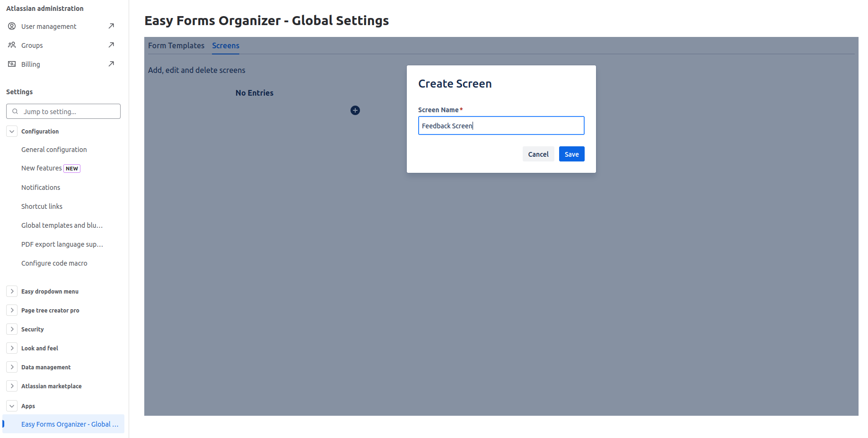This screenshot has width=868, height=438.
Task: Click the plus icon to add a screen
Action: click(x=355, y=110)
